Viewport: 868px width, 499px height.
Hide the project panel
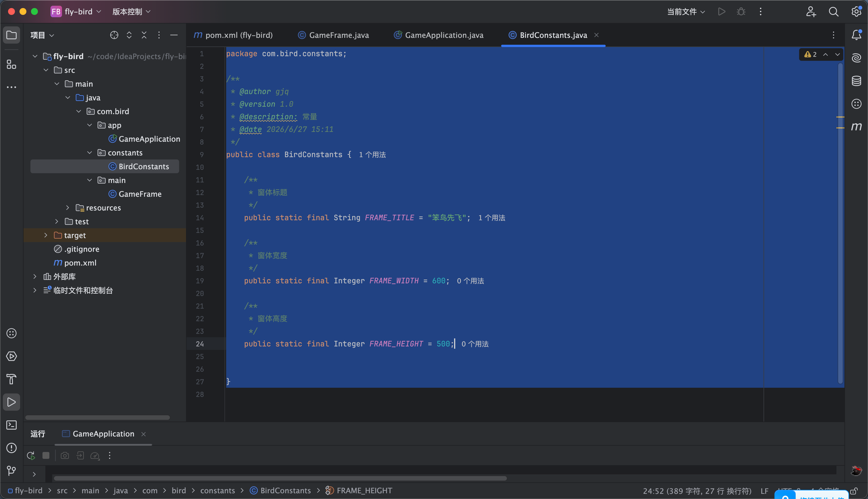click(x=174, y=35)
